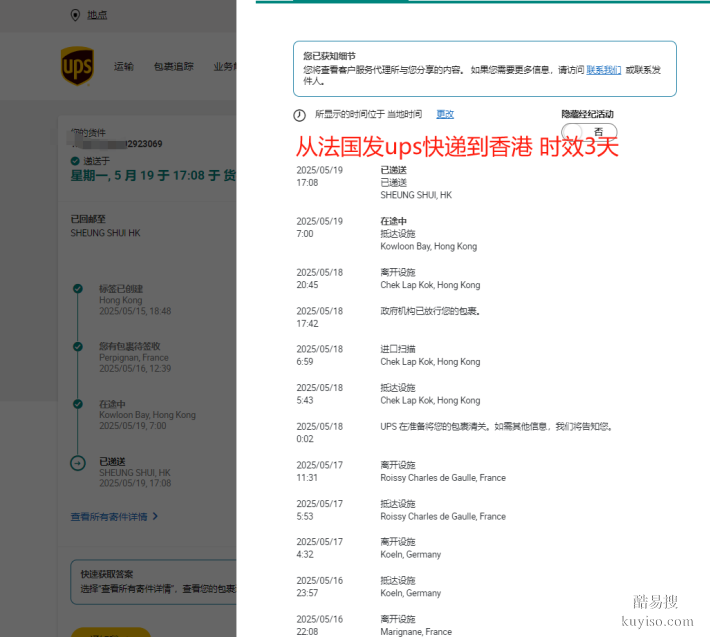This screenshot has height=637, width=710.
Task: Click the 联系我们 contact link
Action: pos(603,70)
